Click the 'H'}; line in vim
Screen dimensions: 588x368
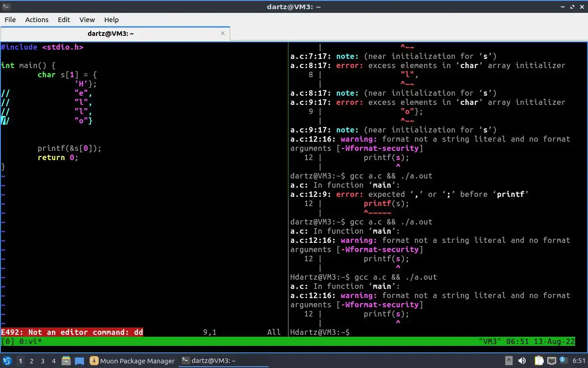[x=85, y=84]
